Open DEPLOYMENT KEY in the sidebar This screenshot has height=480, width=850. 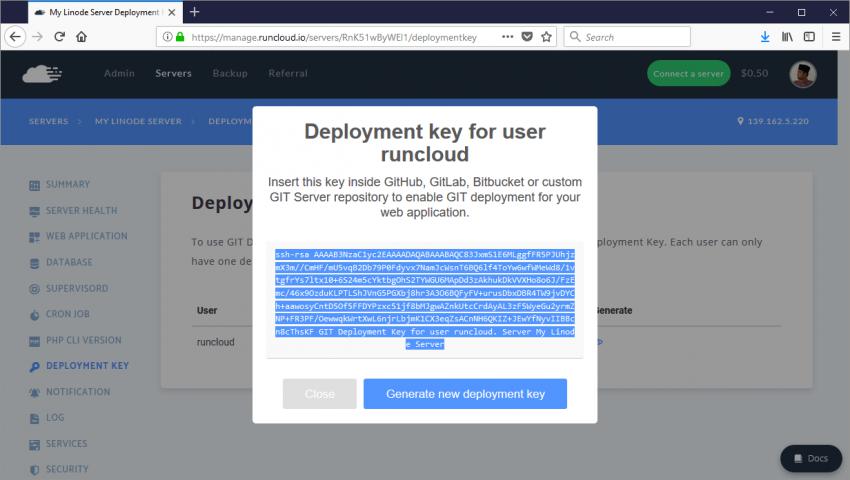(87, 366)
